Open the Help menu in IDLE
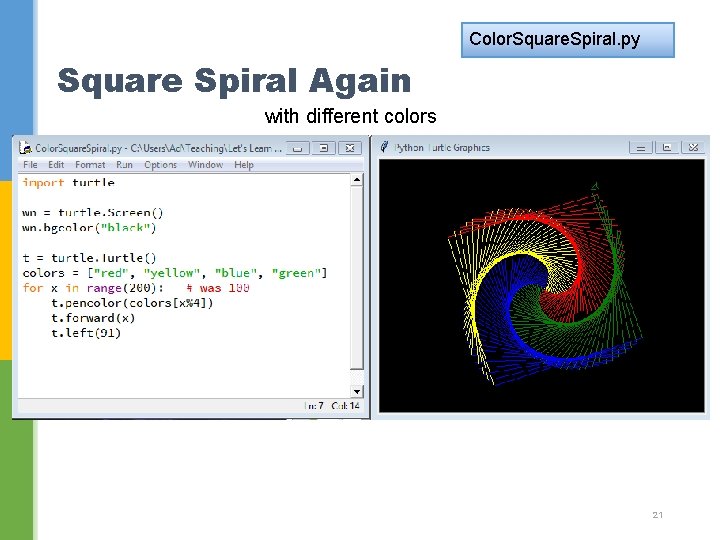The height and width of the screenshot is (540, 720). [244, 164]
